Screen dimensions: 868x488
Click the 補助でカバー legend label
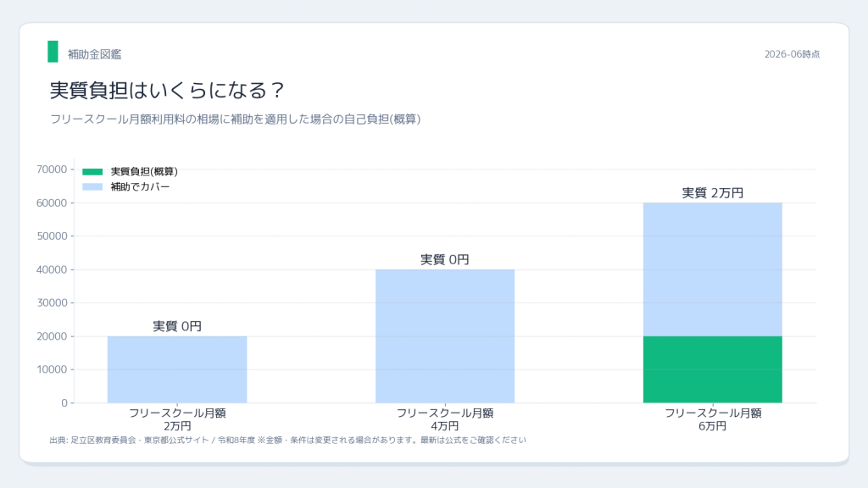pos(140,187)
